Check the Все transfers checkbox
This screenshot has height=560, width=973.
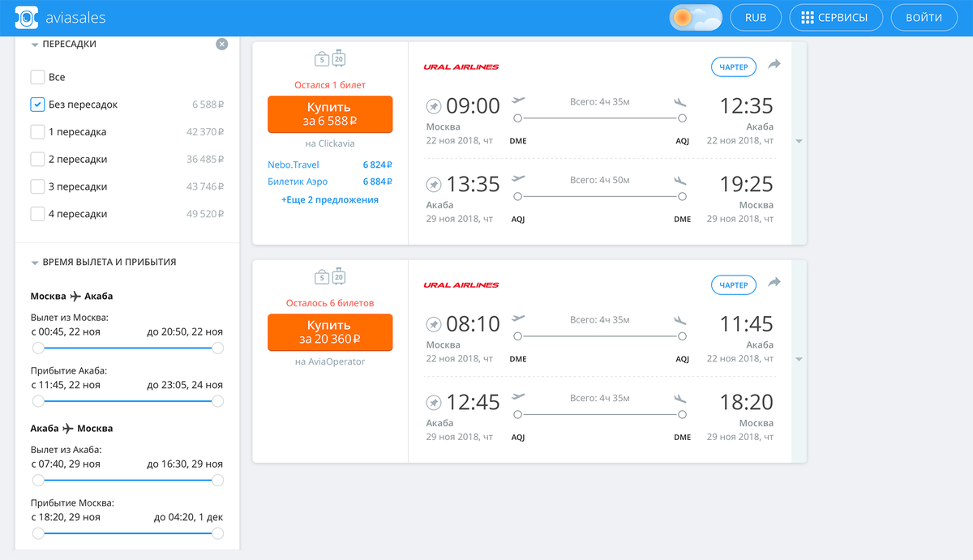(x=37, y=78)
